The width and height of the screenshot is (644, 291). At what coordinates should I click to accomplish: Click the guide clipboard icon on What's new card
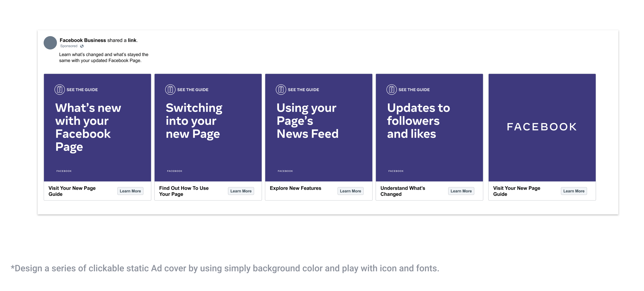59,90
